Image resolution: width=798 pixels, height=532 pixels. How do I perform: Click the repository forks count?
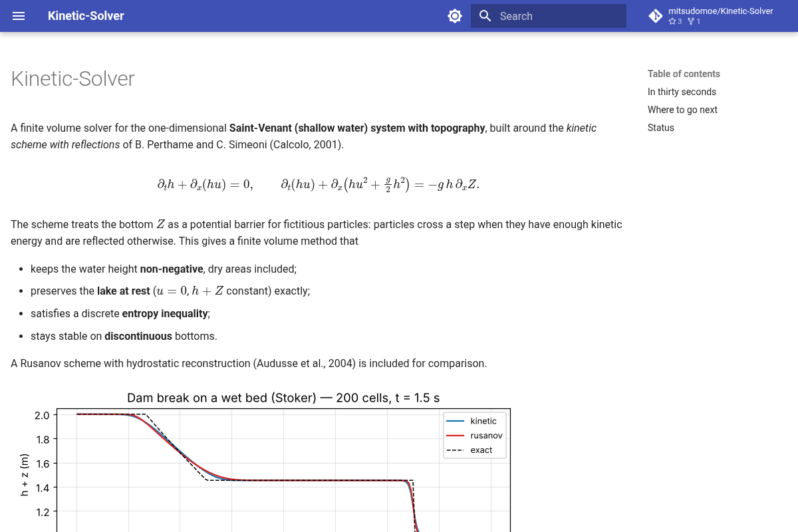[x=694, y=21]
